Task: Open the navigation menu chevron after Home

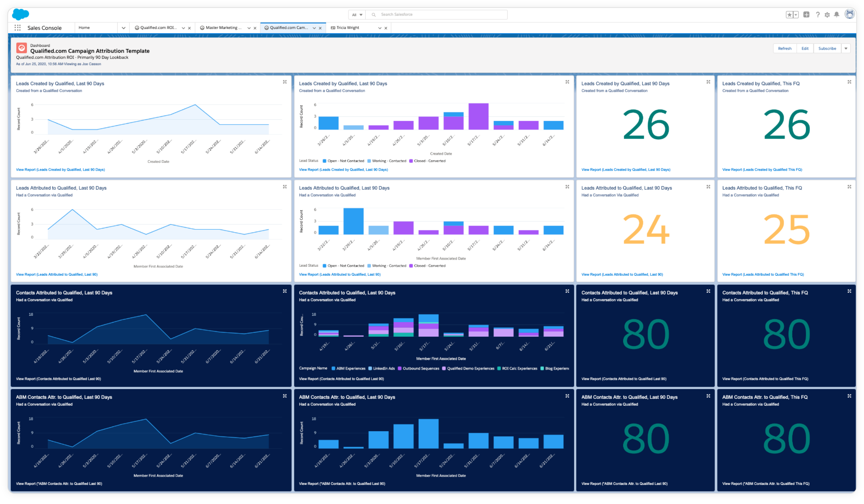Action: coord(123,28)
